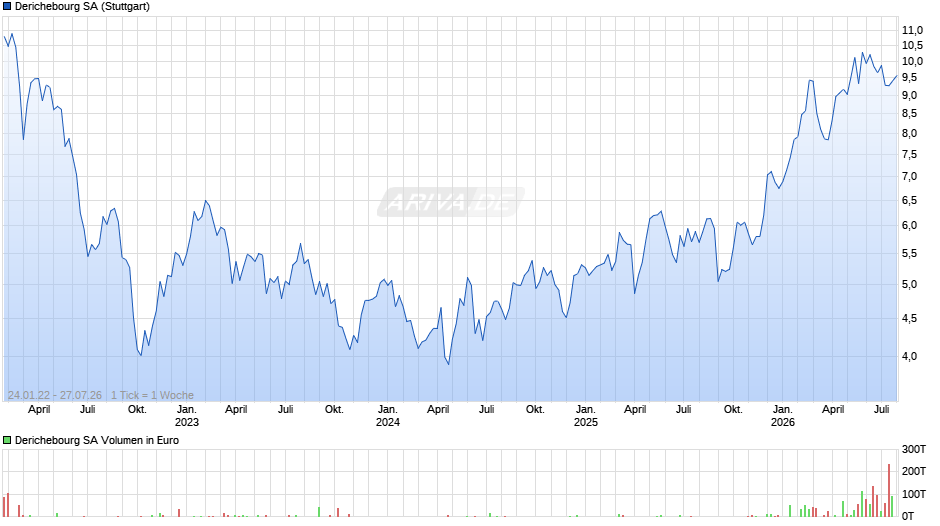The width and height of the screenshot is (940, 526).
Task: Click the first 'April' label of 2022
Action: 39,410
